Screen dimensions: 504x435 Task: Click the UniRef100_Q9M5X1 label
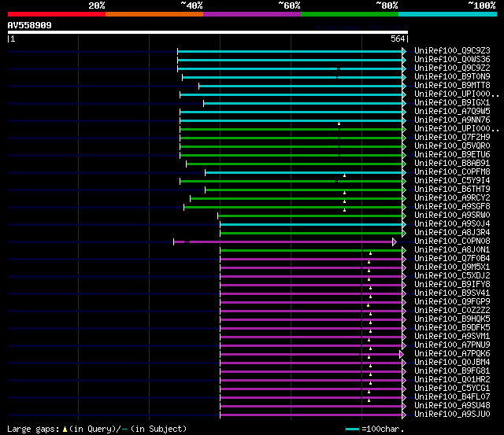452,267
